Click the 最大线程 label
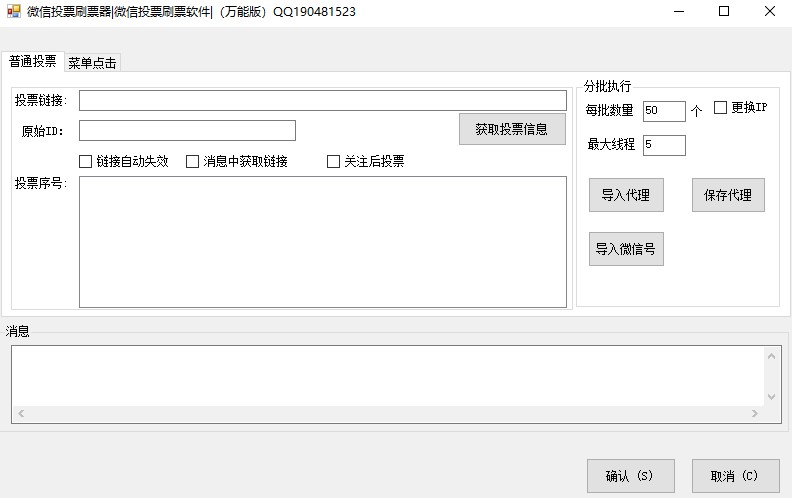Image resolution: width=792 pixels, height=498 pixels. pos(611,144)
